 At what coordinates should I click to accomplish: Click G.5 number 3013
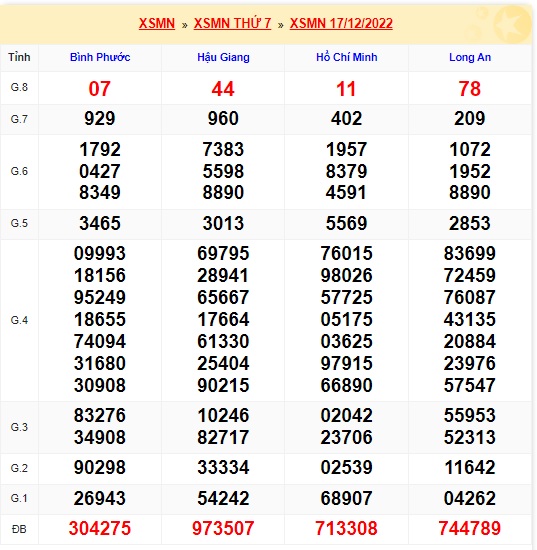click(223, 224)
